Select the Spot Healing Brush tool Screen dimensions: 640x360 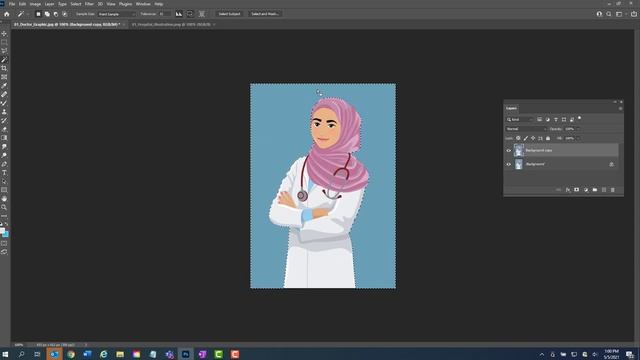pos(4,94)
